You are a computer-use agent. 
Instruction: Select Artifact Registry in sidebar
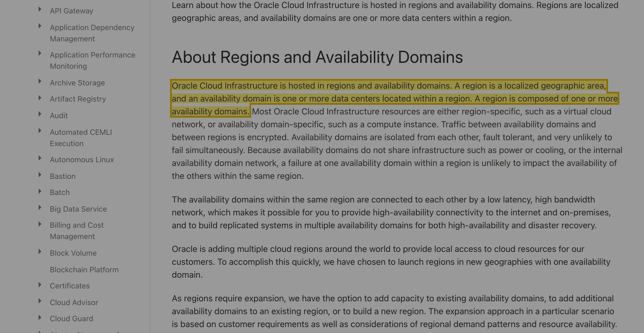pos(78,99)
